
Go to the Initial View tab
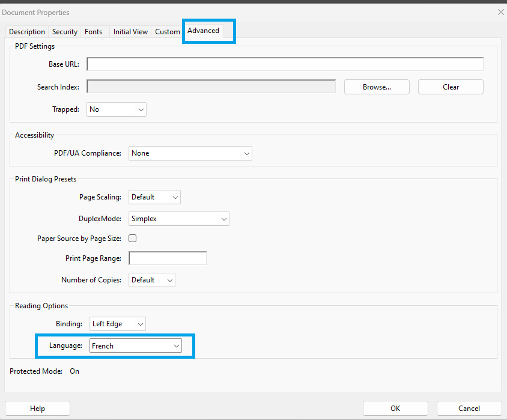coord(130,32)
